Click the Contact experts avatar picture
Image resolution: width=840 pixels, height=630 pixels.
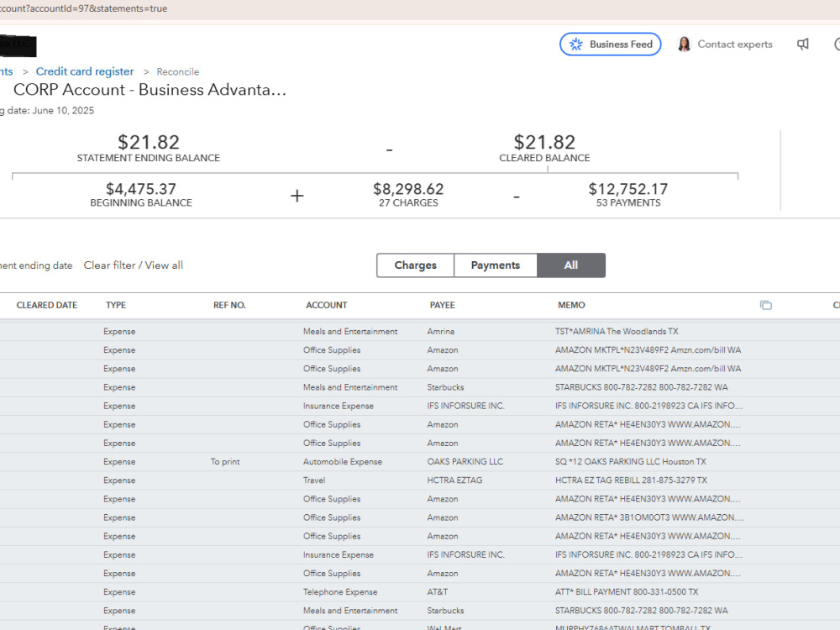click(684, 44)
